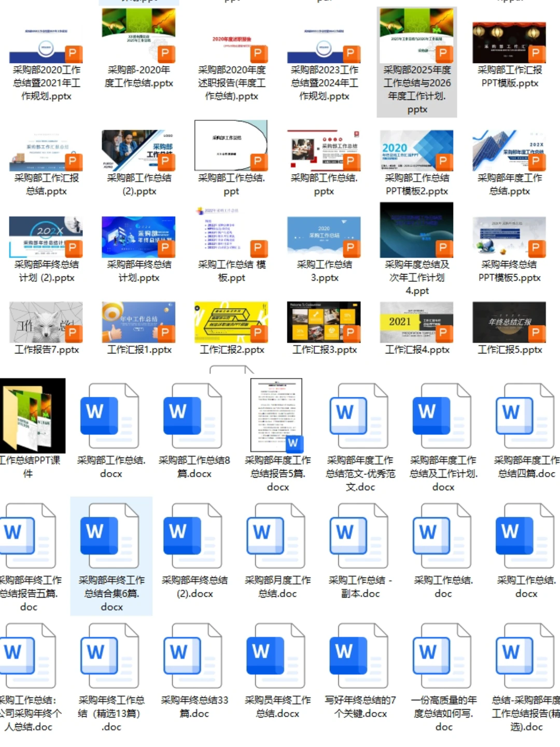The width and height of the screenshot is (560, 747).
Task: Select 采购工作总结3.pptx icon
Action: pyautogui.click(x=324, y=237)
